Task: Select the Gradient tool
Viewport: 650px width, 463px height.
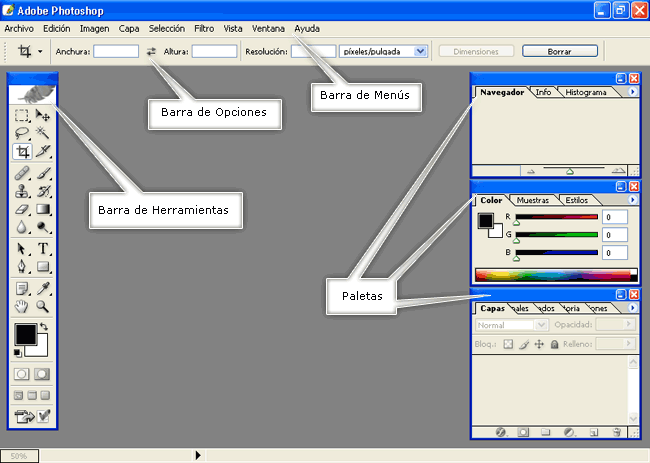Action: pos(43,209)
